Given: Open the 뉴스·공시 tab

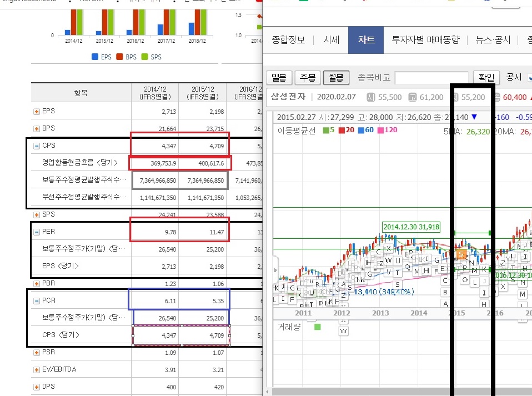Looking at the screenshot, I should [x=493, y=40].
